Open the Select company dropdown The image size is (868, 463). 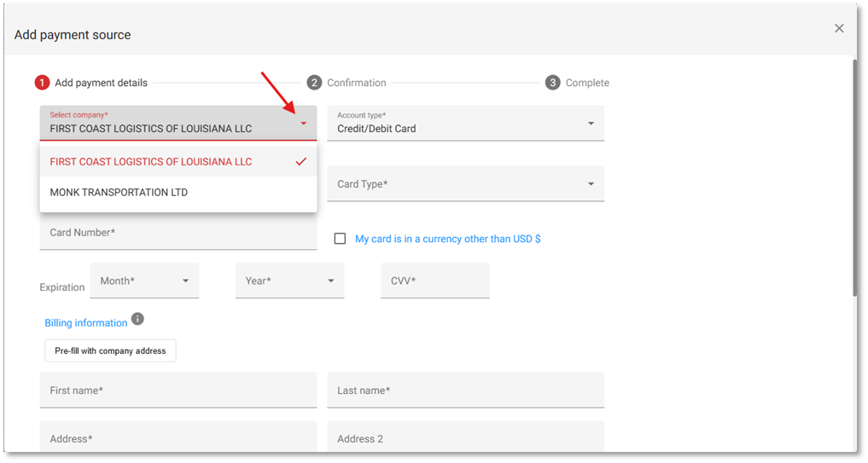[178, 123]
